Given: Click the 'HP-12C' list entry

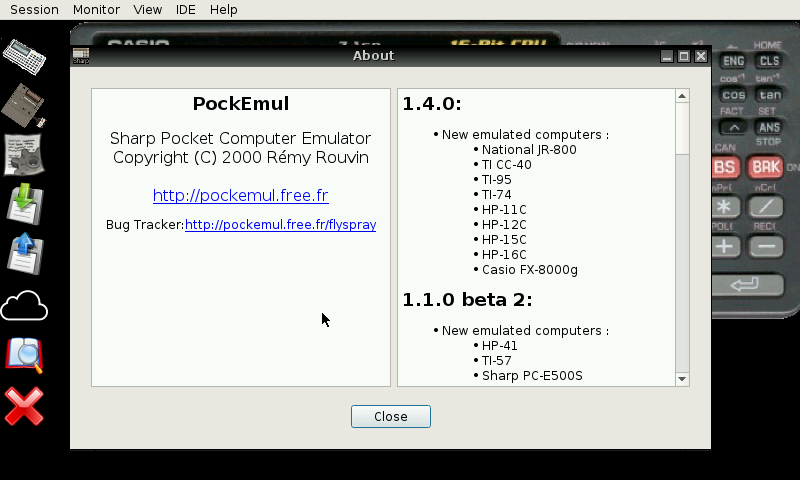Looking at the screenshot, I should 504,224.
